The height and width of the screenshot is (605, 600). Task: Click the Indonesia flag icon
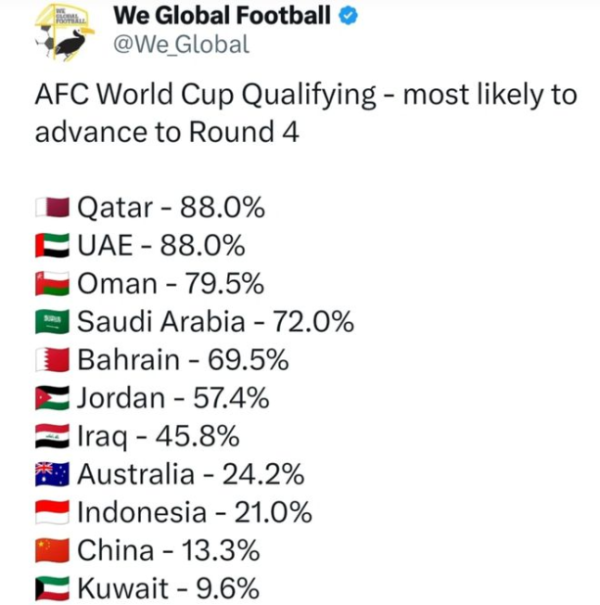(53, 513)
